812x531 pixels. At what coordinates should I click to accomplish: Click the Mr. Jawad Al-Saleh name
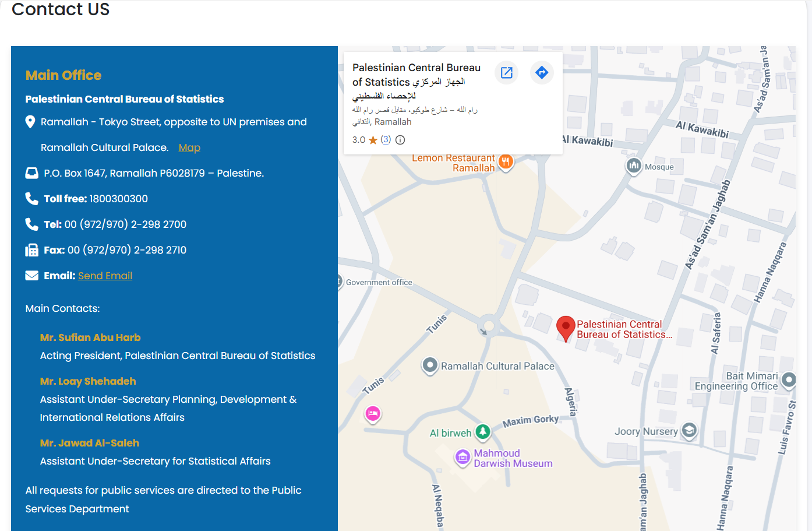[90, 443]
